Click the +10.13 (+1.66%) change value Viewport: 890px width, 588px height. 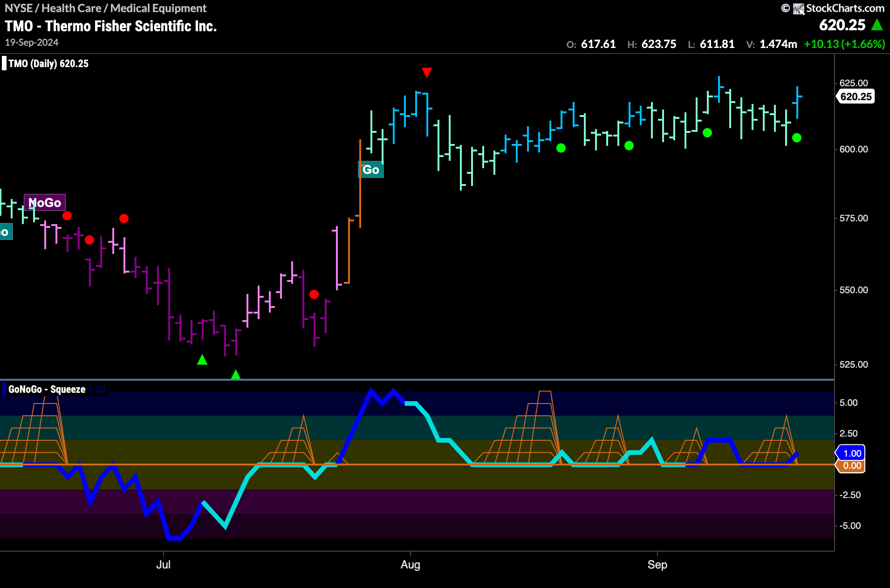[844, 44]
